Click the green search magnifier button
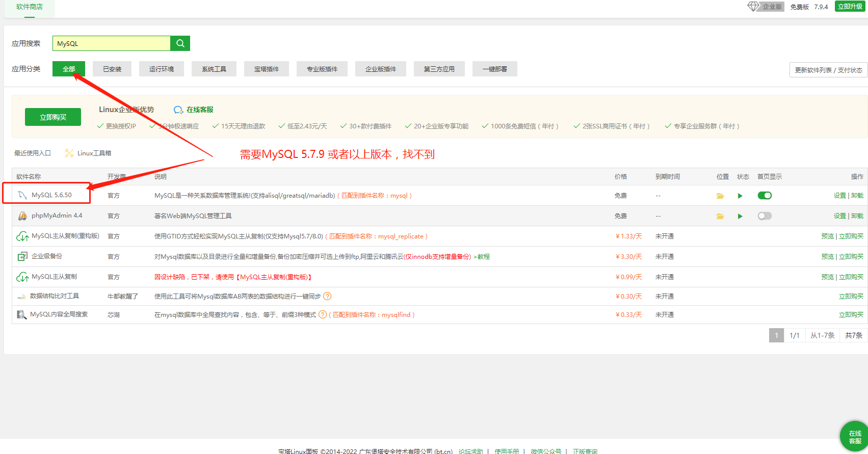 point(180,43)
